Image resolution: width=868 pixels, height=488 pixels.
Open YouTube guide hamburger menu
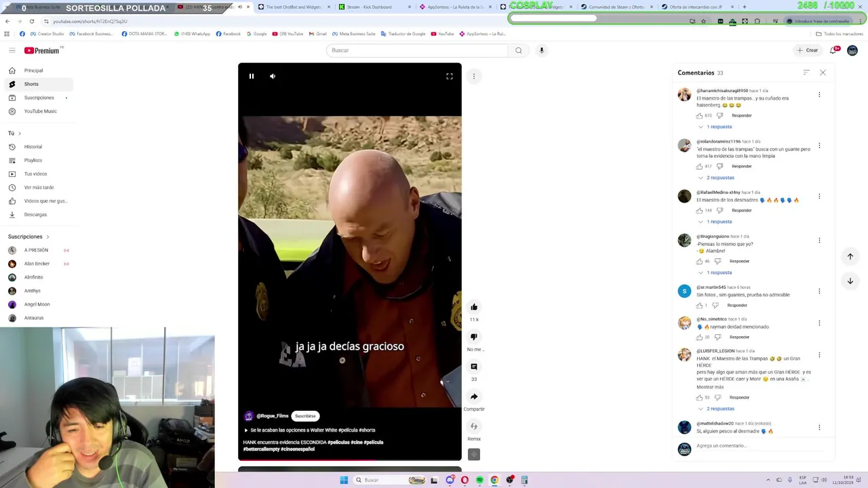[12, 50]
